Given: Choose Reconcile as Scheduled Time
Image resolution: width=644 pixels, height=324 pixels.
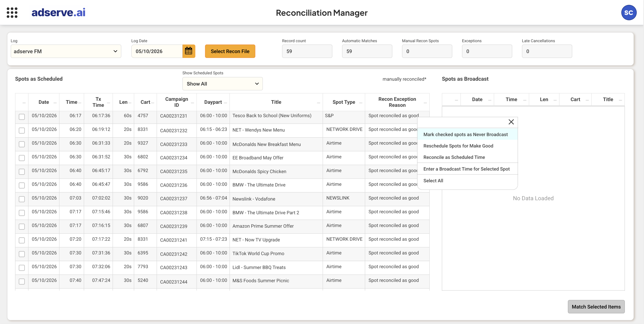Looking at the screenshot, I should point(467,157).
